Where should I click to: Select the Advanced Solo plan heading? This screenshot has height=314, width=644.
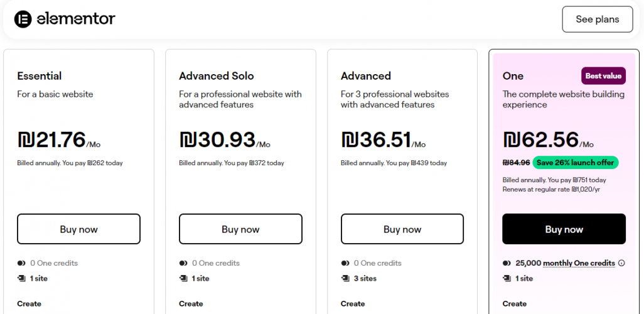pyautogui.click(x=217, y=76)
